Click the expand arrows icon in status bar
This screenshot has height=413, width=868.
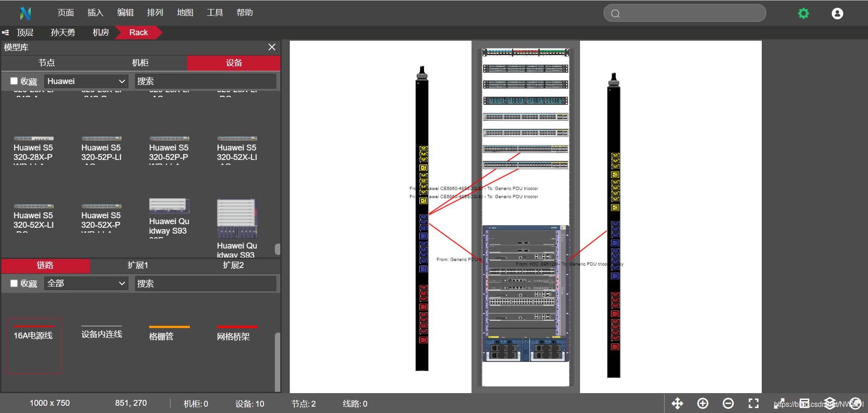[779, 403]
